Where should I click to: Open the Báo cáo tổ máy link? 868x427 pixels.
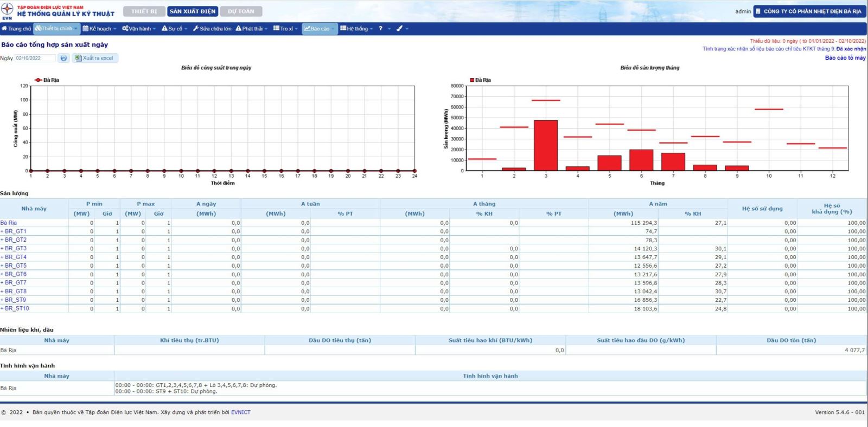click(x=845, y=58)
